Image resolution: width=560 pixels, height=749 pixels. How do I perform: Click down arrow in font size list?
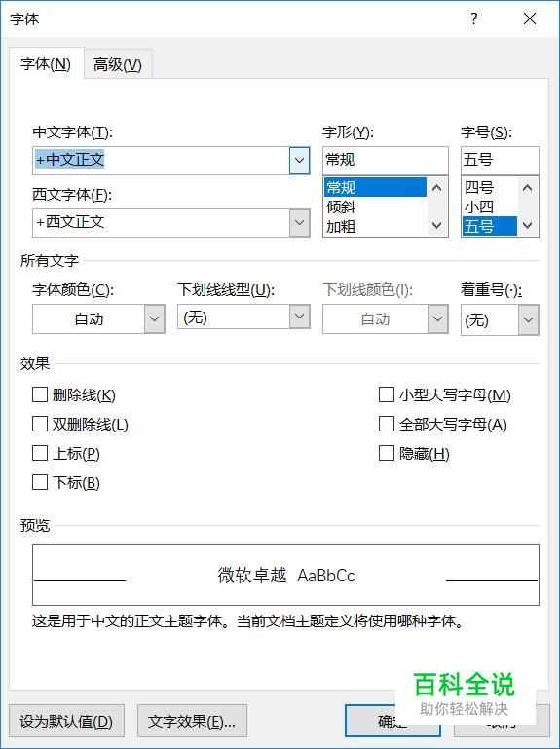pyautogui.click(x=528, y=225)
